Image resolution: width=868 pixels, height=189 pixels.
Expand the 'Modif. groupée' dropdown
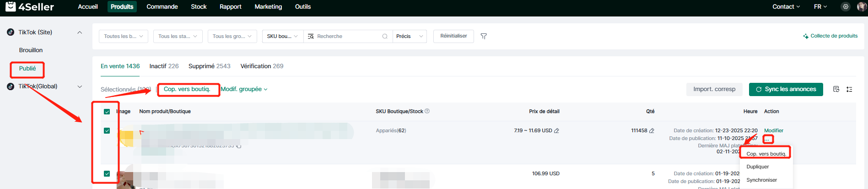click(244, 89)
